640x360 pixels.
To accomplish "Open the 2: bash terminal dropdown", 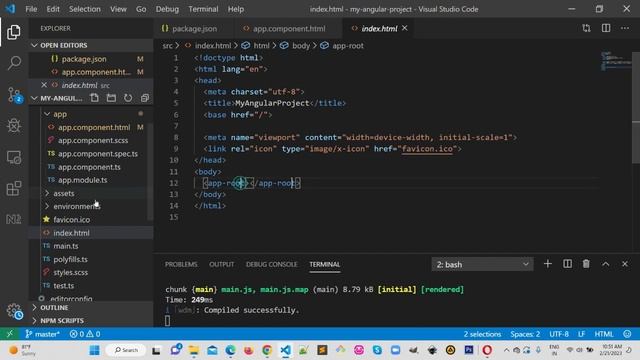I will point(482,264).
